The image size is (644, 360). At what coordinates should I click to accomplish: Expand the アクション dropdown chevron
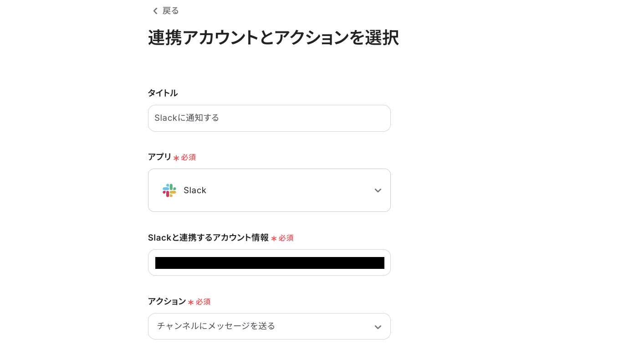coord(378,327)
